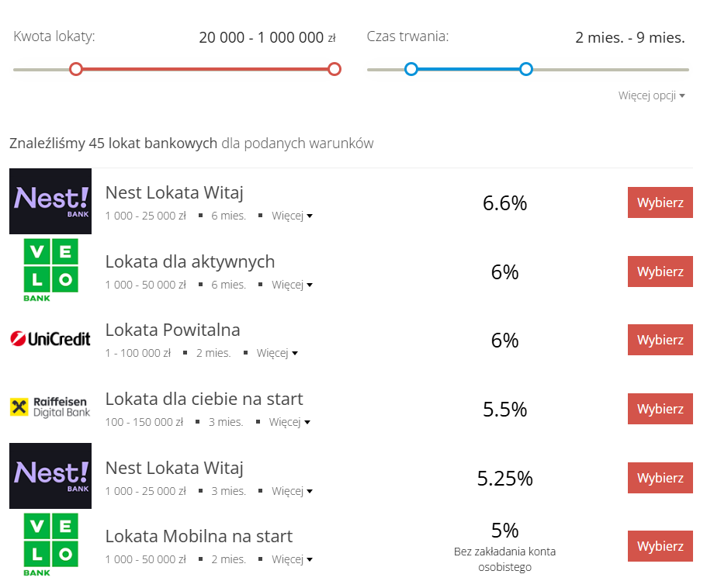Click the Nest Bank logo at 5.25%

click(x=50, y=476)
